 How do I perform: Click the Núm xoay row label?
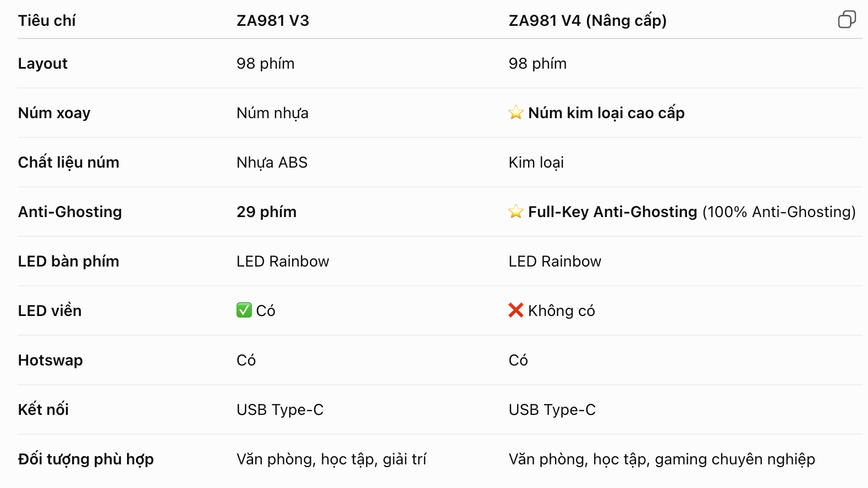click(x=54, y=113)
